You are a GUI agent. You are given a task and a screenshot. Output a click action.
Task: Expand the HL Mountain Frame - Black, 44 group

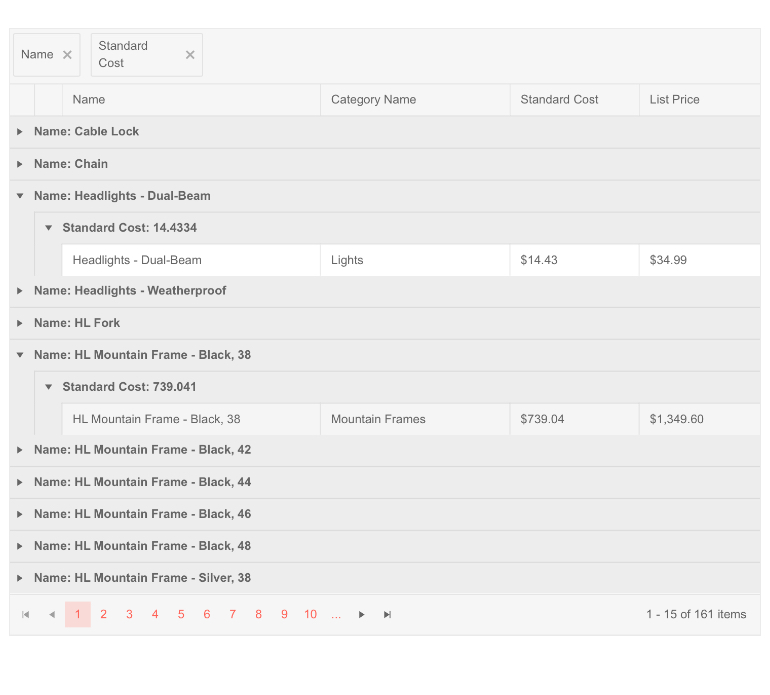tap(20, 482)
